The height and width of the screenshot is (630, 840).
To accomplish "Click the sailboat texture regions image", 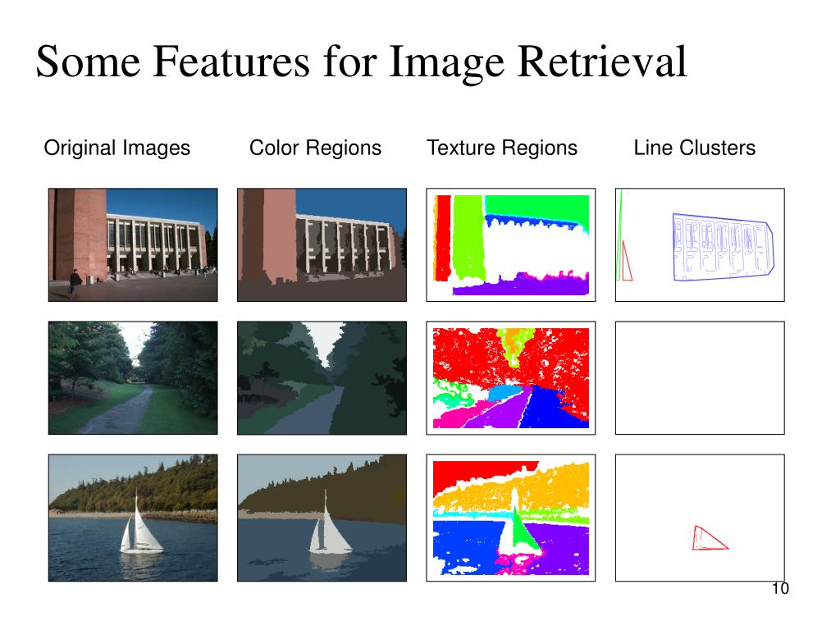I will click(511, 518).
